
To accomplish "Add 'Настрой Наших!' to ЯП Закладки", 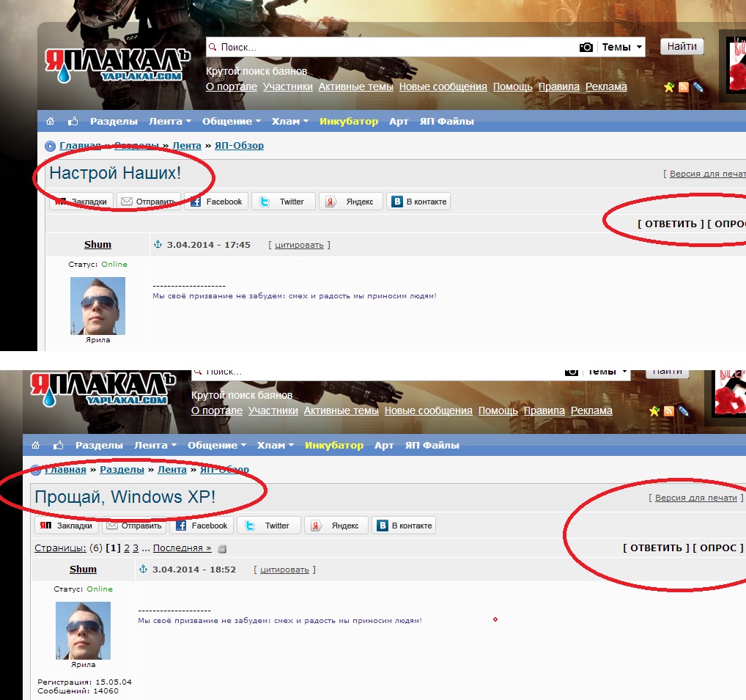I will pyautogui.click(x=81, y=202).
